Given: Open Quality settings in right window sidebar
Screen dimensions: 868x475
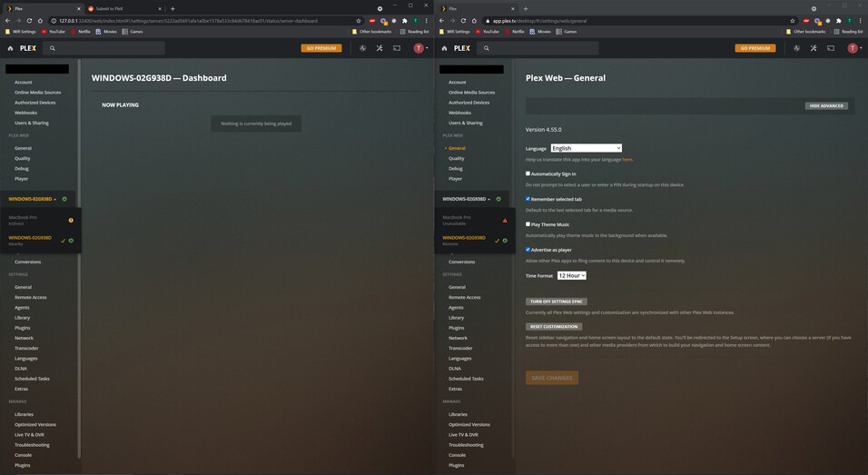Looking at the screenshot, I should tap(456, 158).
